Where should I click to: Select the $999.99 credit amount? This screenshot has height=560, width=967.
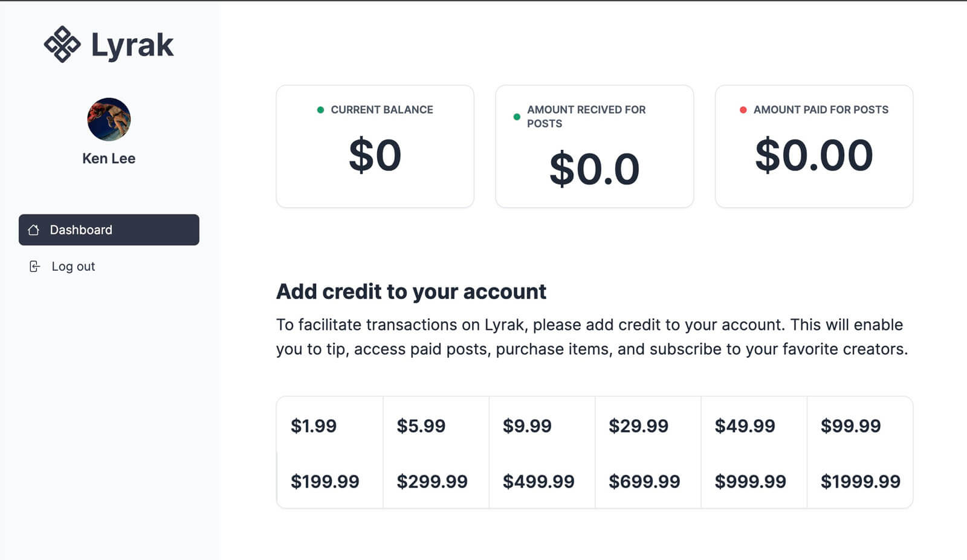750,481
